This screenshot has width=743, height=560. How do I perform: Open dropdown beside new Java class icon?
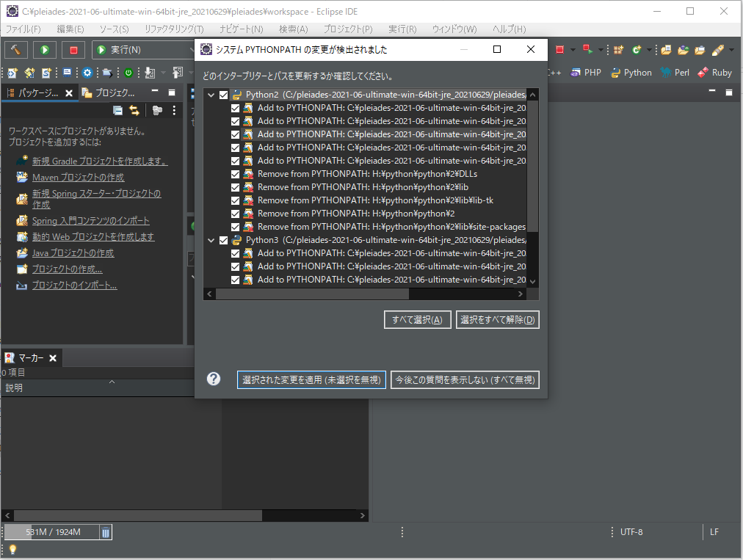[649, 50]
